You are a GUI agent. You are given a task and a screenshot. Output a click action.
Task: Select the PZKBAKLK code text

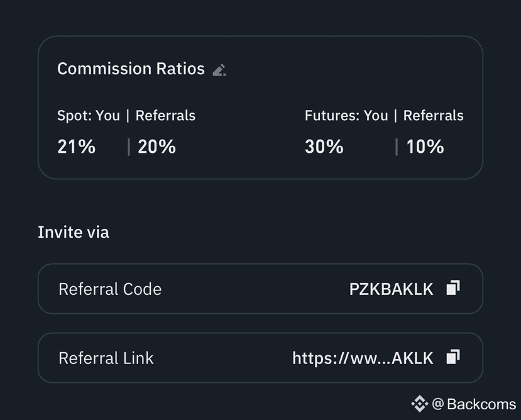coord(391,289)
